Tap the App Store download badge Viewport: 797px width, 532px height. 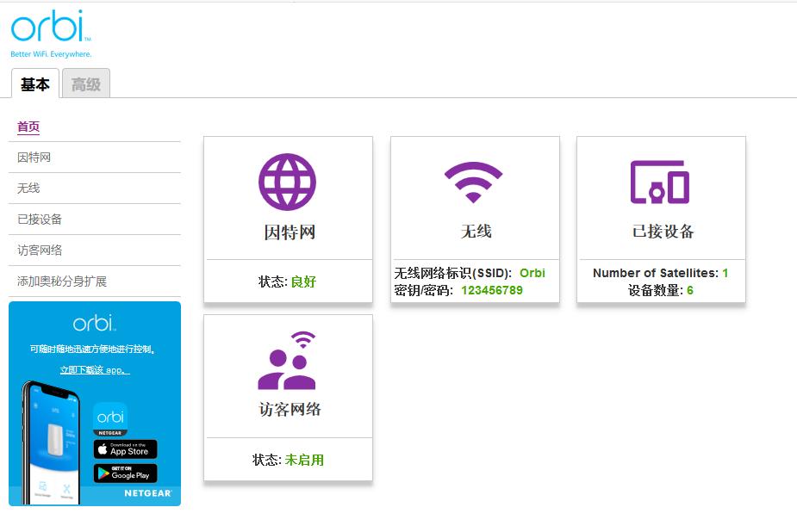point(125,449)
